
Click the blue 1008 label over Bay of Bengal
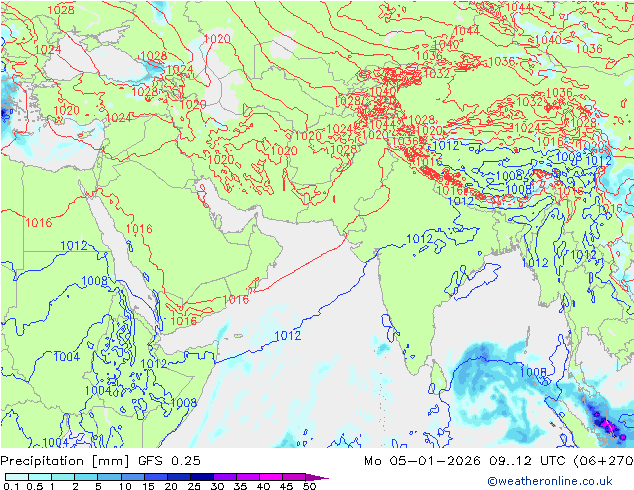533,372
